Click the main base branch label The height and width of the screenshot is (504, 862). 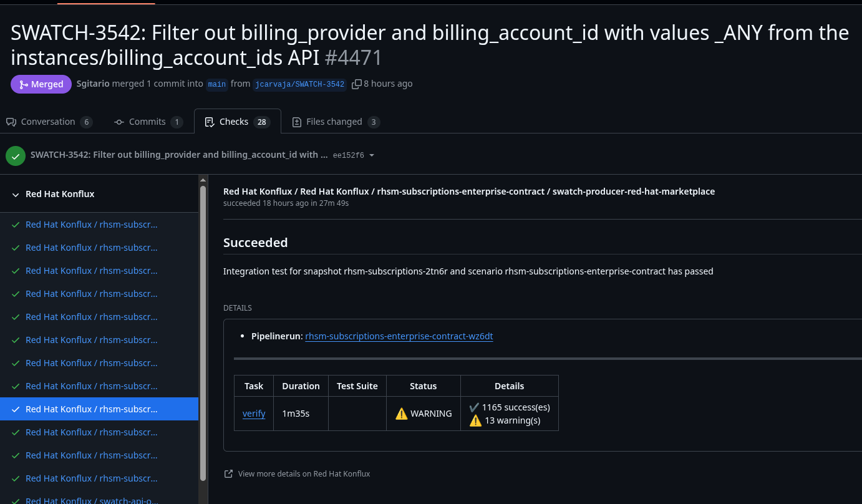point(217,84)
